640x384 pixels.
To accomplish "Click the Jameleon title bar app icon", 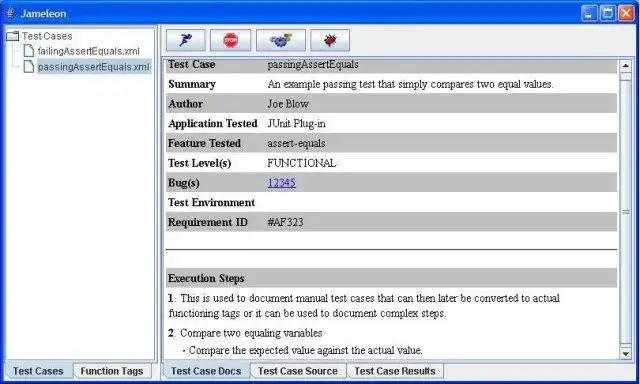I will click(11, 13).
